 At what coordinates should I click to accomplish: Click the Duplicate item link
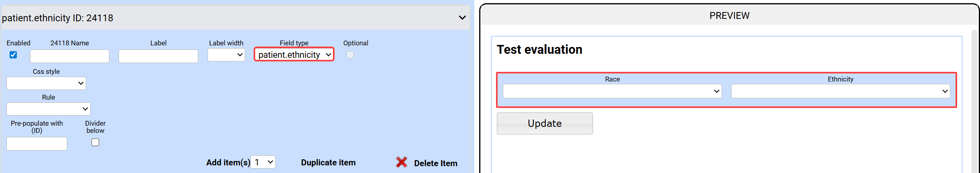328,163
